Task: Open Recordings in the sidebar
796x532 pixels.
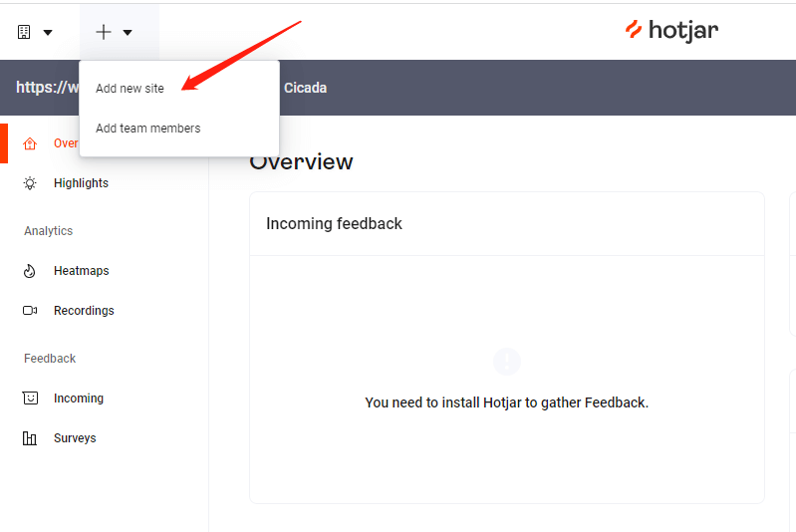Action: coord(84,311)
